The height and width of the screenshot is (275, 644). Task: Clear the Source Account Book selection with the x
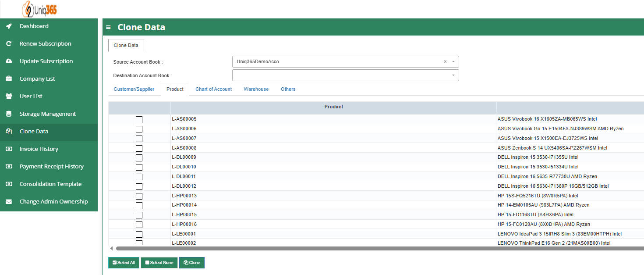click(445, 62)
